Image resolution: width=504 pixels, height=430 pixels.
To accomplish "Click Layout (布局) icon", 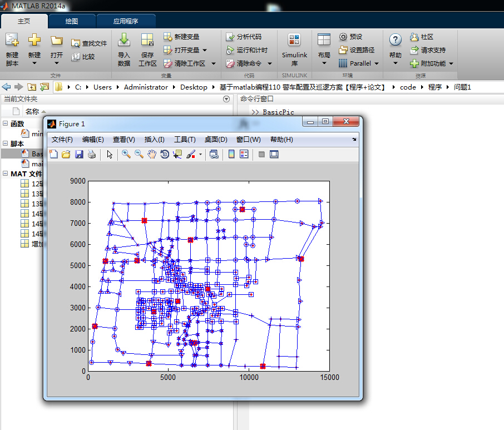I will click(x=324, y=40).
